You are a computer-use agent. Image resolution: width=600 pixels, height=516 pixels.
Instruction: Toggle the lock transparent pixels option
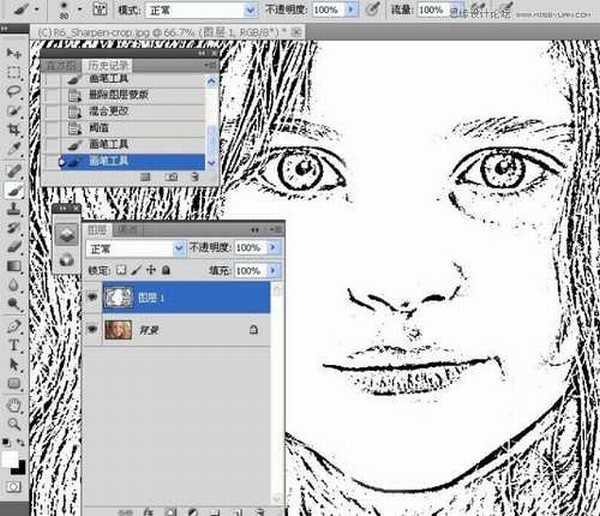[122, 271]
